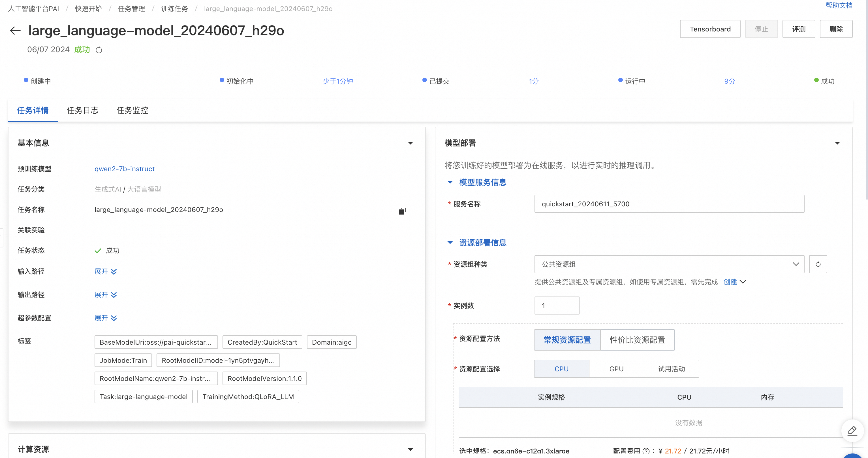Click the left edge panel collapse handle

pos(2,237)
